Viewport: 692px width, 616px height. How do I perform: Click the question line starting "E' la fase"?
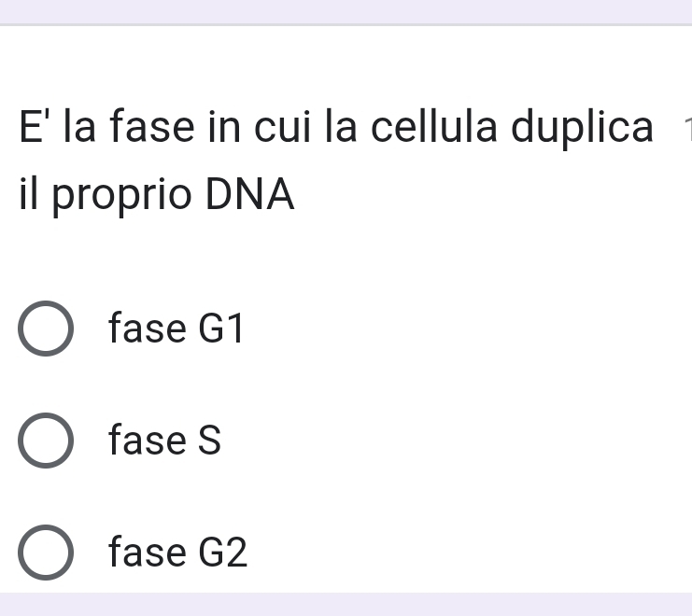pyautogui.click(x=336, y=127)
